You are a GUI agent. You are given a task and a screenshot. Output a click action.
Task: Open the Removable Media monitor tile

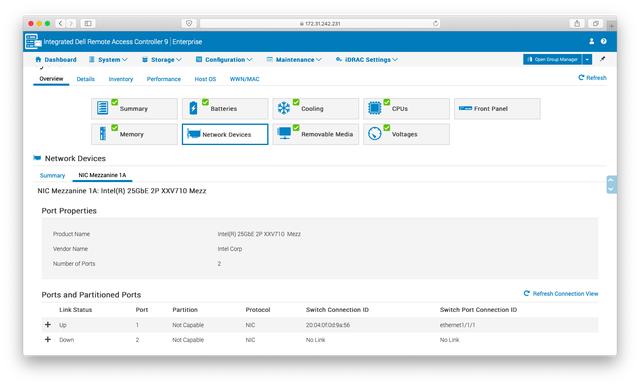pyautogui.click(x=316, y=134)
